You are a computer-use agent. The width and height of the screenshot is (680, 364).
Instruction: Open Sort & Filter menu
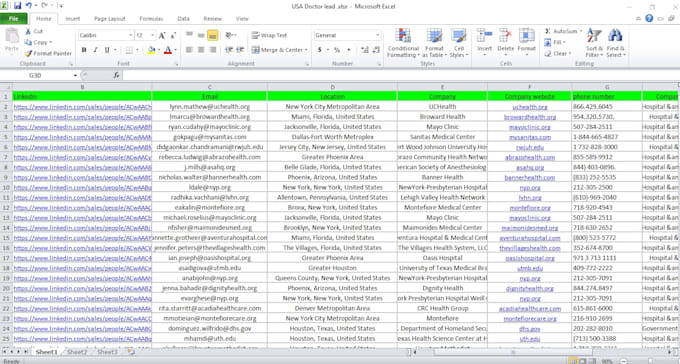(x=594, y=43)
